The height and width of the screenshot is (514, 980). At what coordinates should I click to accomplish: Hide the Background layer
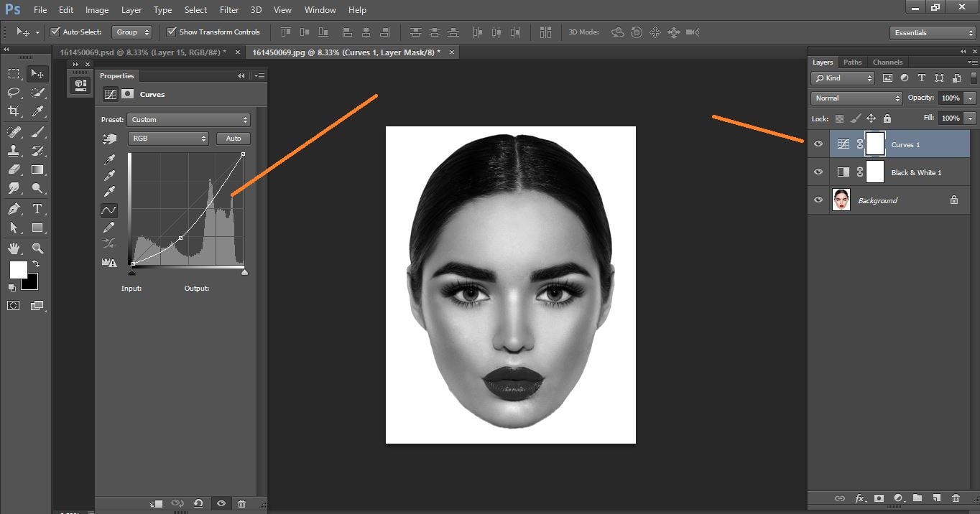(818, 200)
